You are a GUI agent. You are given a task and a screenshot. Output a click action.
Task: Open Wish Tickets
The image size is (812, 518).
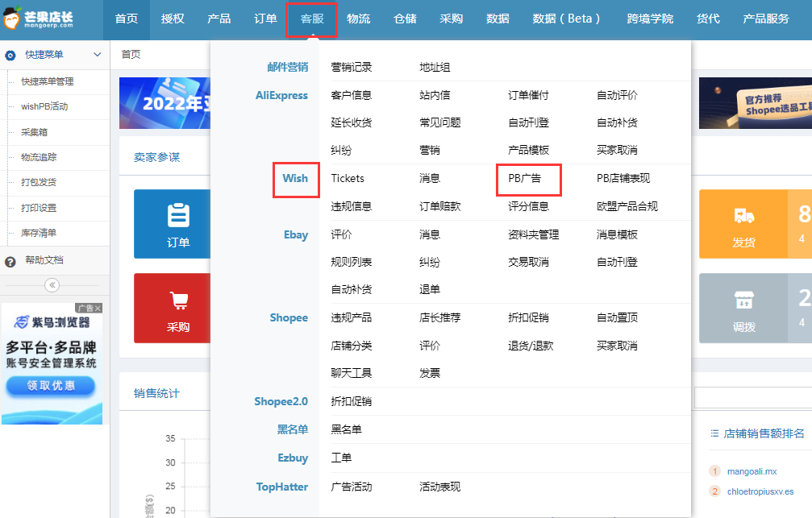348,179
